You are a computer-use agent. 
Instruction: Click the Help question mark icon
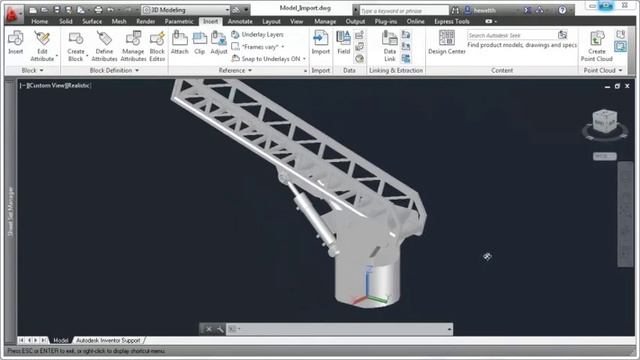point(562,10)
